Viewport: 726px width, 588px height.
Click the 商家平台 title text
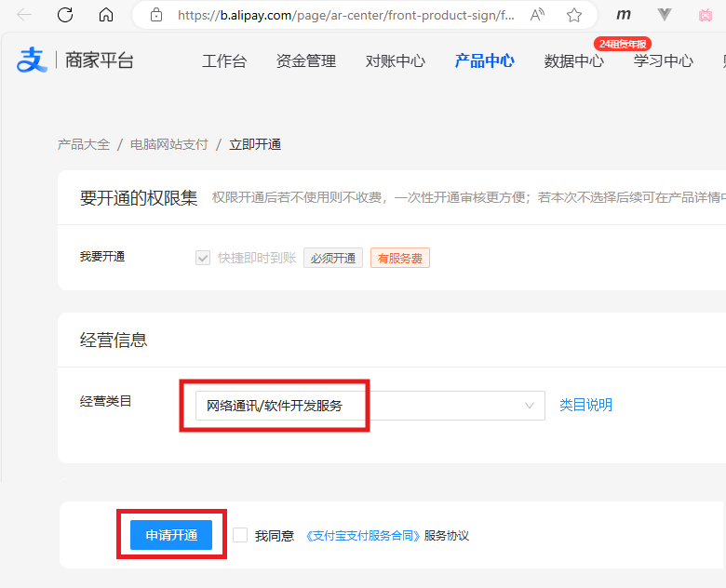[99, 60]
